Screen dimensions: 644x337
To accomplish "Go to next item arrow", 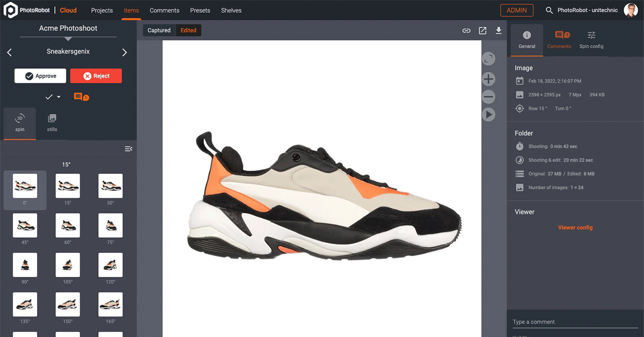I will coord(125,52).
